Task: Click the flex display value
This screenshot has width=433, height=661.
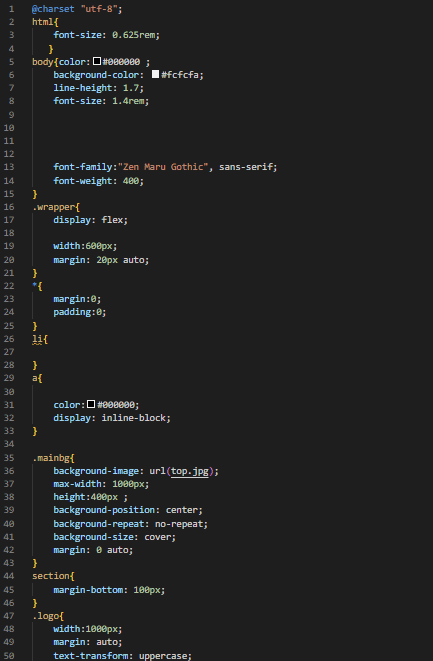Action: [112, 220]
